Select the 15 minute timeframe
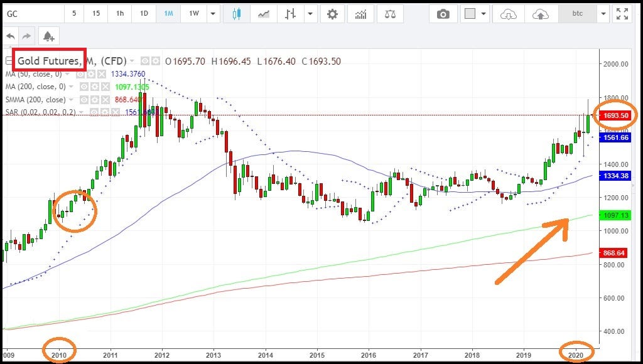This screenshot has height=364, width=643. (x=96, y=14)
